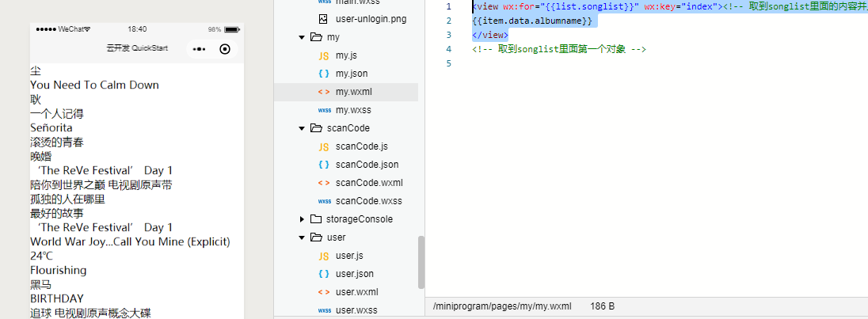Open the mini program more-options dots button
868x319 pixels.
coord(200,49)
